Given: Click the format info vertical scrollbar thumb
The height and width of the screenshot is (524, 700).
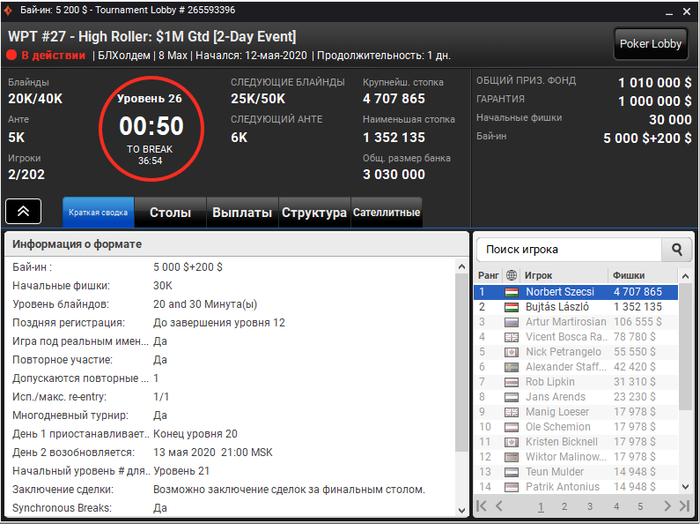Looking at the screenshot, I should tap(462, 362).
